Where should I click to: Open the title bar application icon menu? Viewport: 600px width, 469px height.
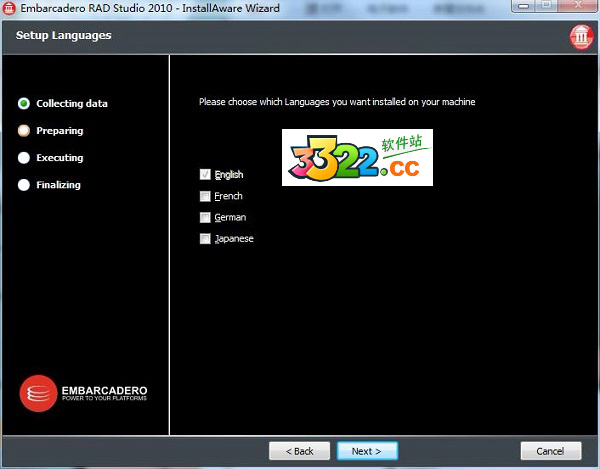[9, 8]
